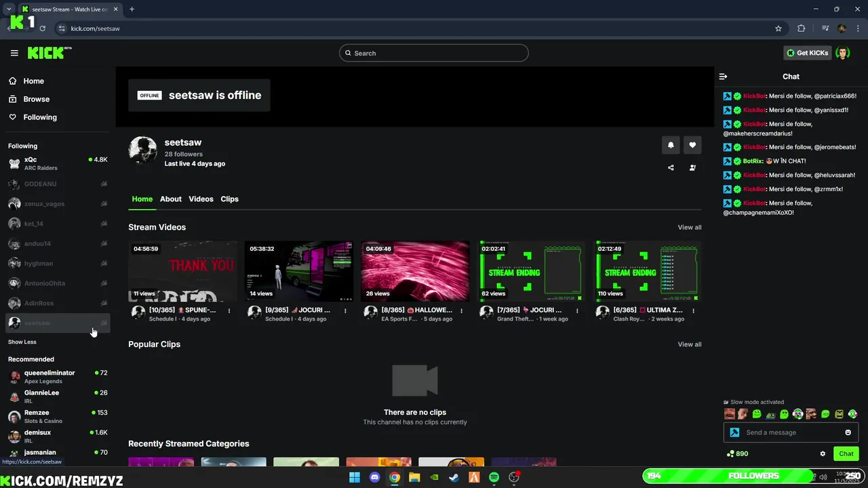Play the 02:12:49 Stream Ending thumbnail
Viewport: 868px width, 488px height.
pos(648,271)
